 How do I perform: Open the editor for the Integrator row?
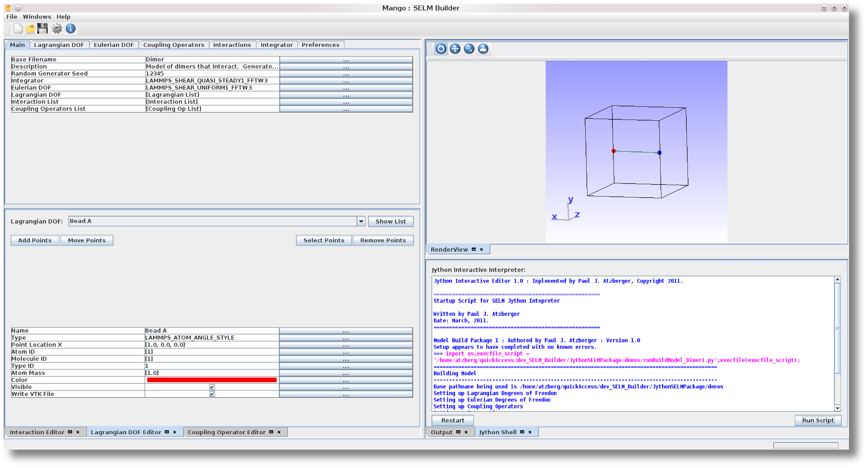tap(346, 81)
